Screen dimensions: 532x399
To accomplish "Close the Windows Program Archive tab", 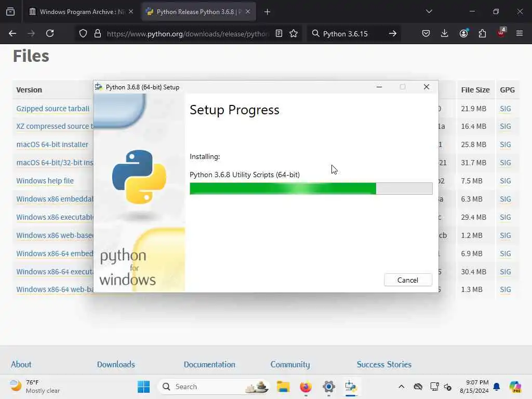I will tap(131, 12).
